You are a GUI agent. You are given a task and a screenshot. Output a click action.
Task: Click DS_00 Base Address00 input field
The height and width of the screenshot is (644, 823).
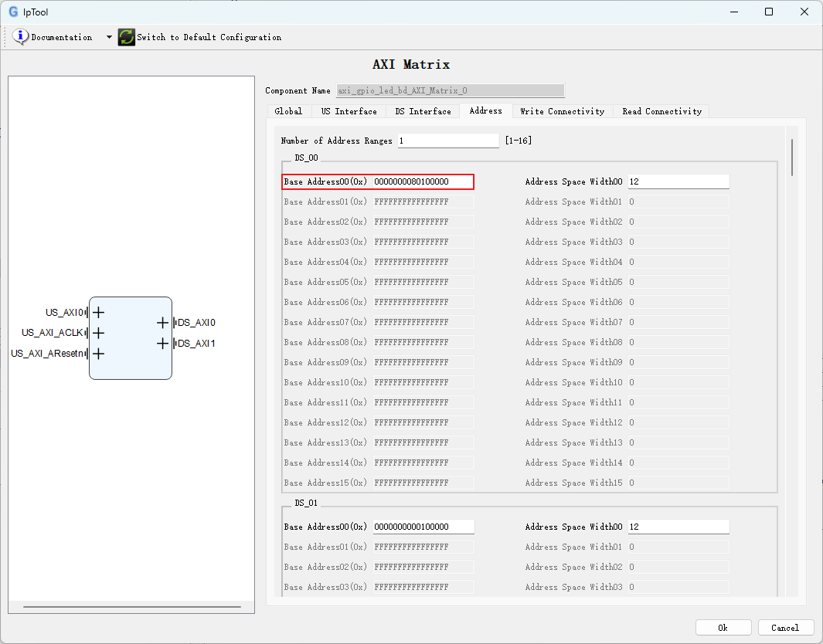point(423,181)
